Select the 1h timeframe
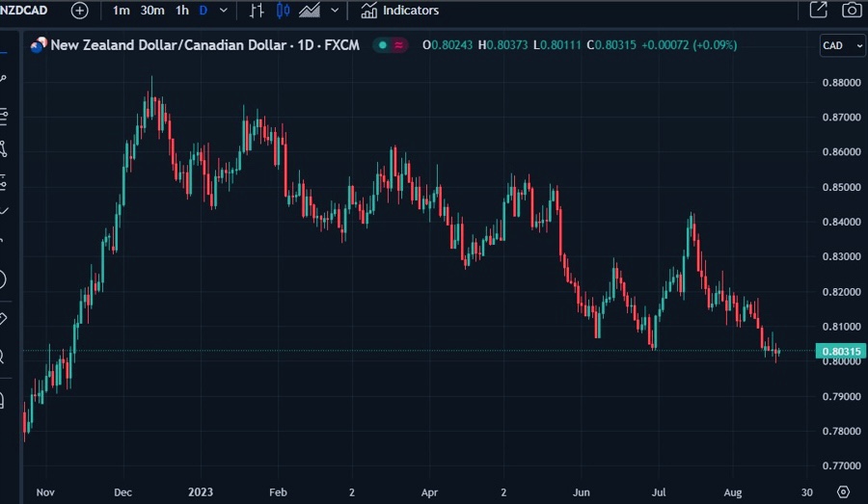 (181, 11)
